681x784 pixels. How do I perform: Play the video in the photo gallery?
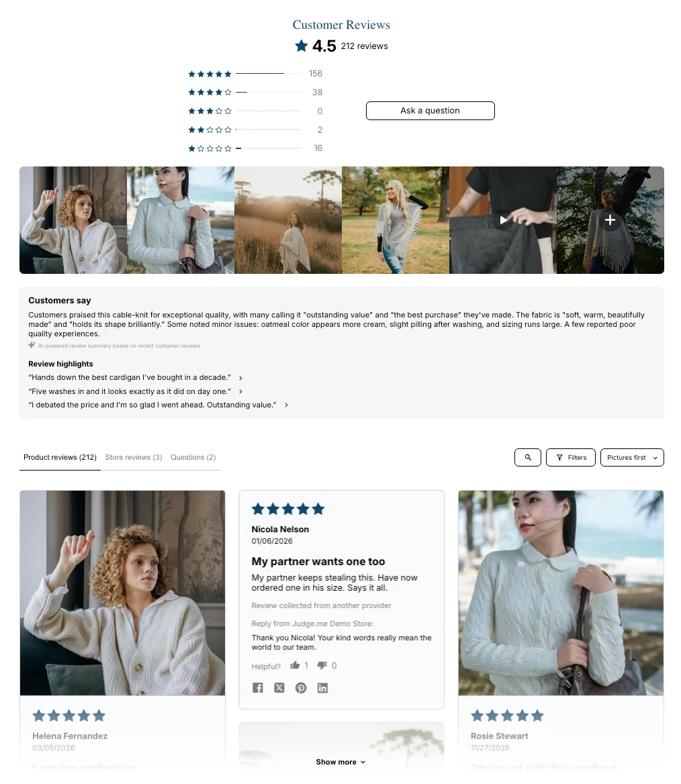coord(503,220)
